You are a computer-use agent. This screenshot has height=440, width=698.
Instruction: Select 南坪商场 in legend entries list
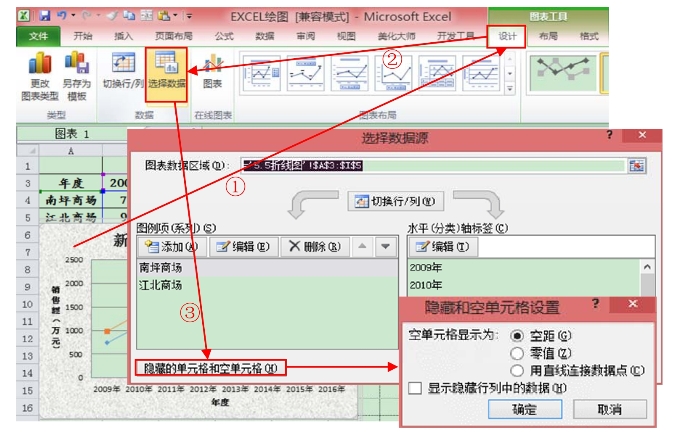point(267,268)
